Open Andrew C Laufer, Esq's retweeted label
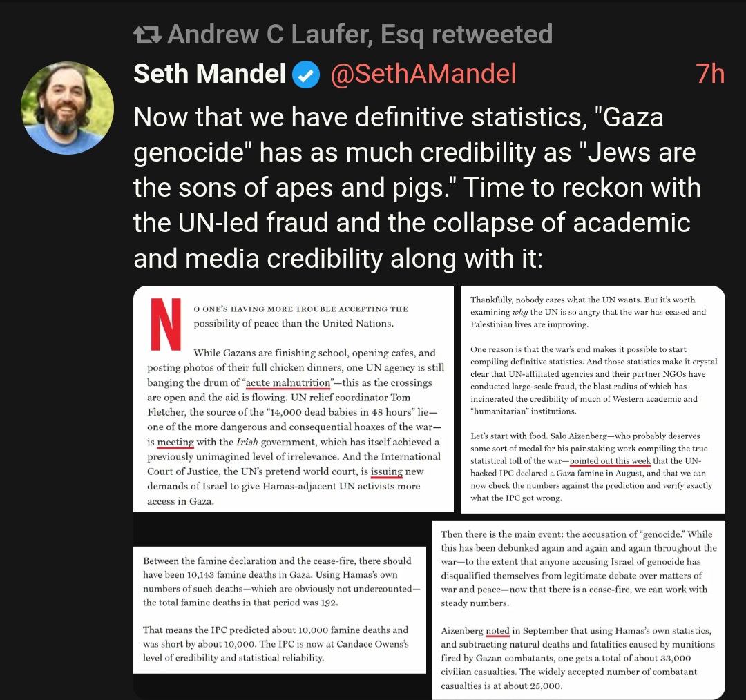 point(359,35)
